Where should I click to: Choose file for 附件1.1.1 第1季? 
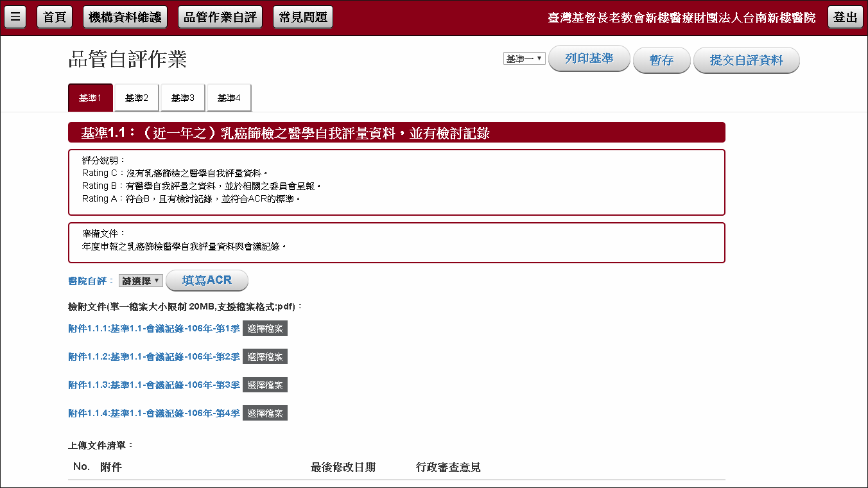tap(265, 329)
